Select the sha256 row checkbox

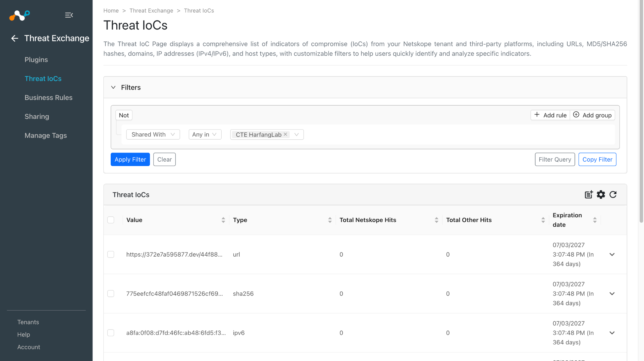coord(111,294)
